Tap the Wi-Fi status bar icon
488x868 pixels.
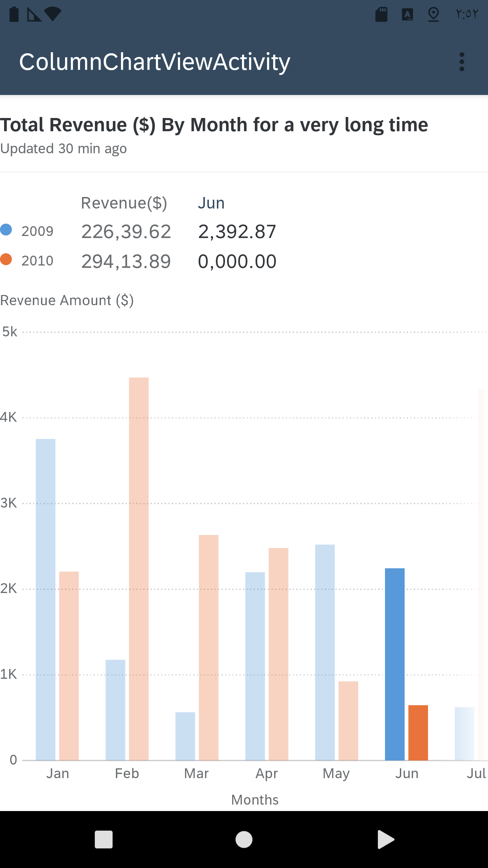53,14
